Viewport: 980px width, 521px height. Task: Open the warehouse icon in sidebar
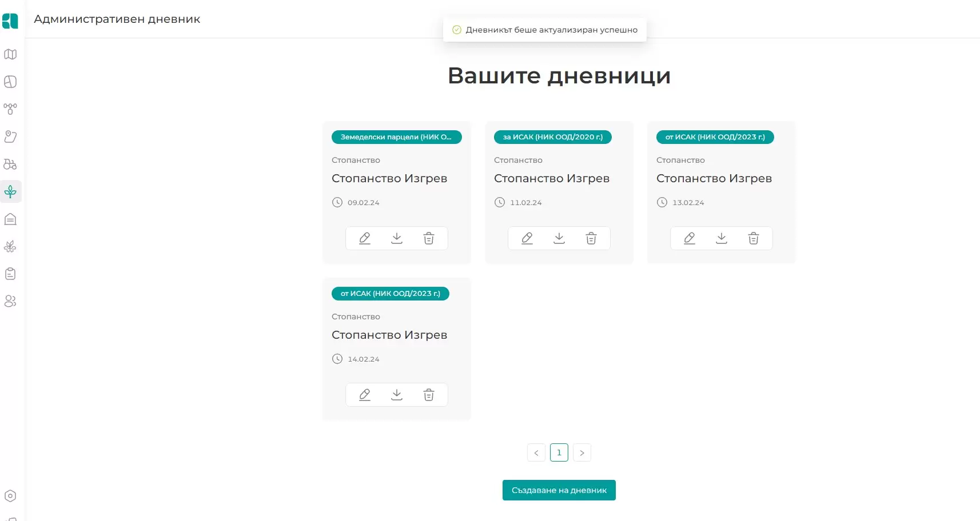tap(10, 219)
